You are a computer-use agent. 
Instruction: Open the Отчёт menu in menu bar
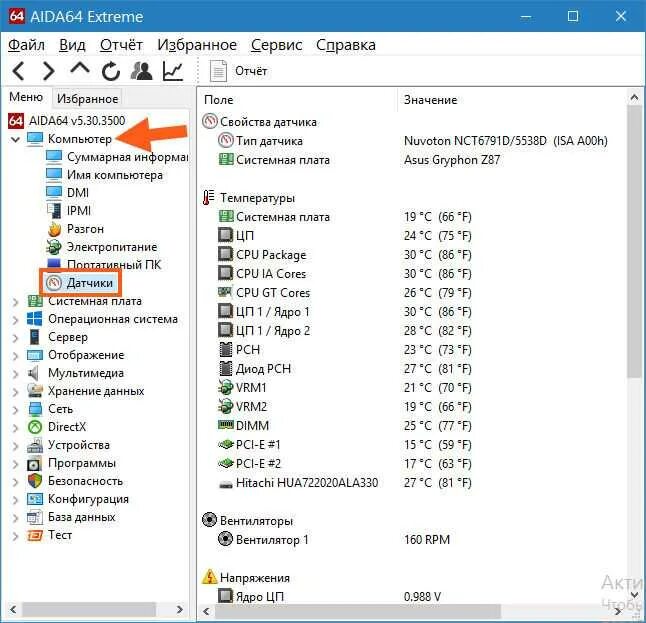(x=121, y=44)
